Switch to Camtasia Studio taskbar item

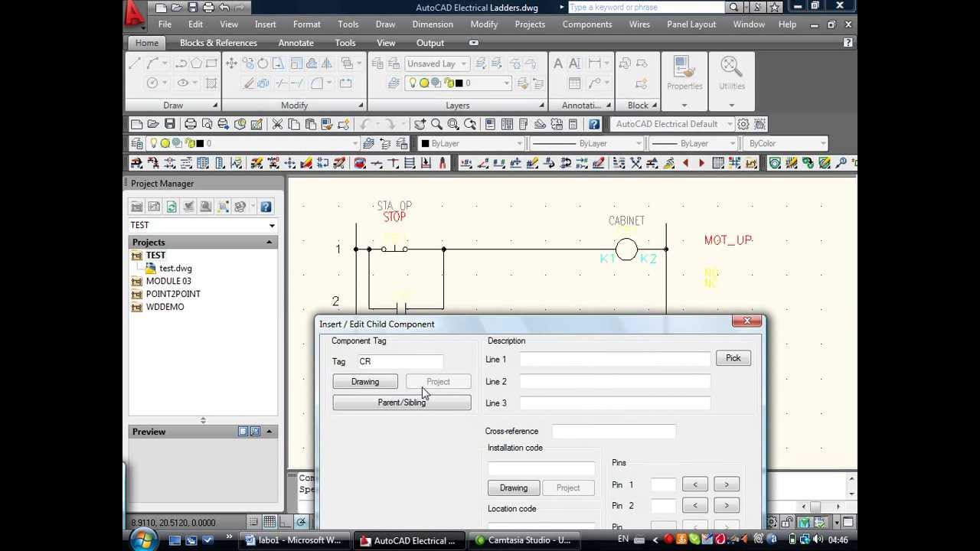click(523, 540)
